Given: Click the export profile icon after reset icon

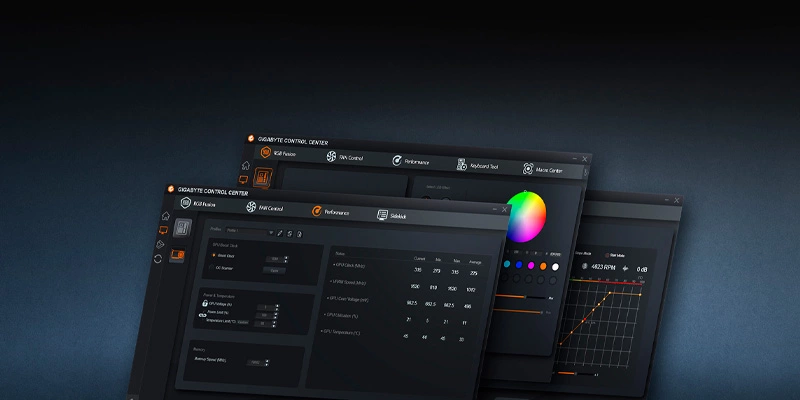Looking at the screenshot, I should tap(299, 234).
